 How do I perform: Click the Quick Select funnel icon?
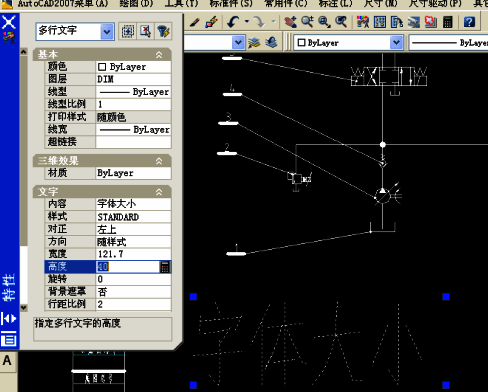click(x=163, y=32)
